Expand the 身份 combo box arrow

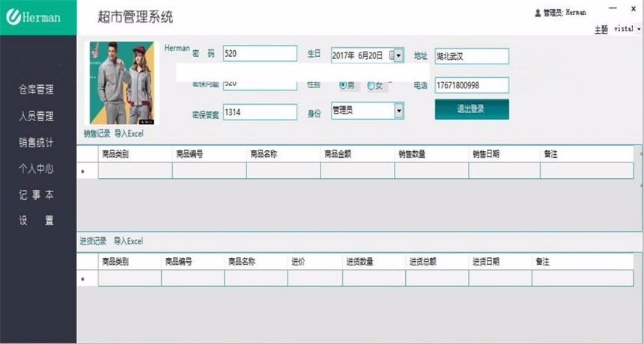[398, 111]
